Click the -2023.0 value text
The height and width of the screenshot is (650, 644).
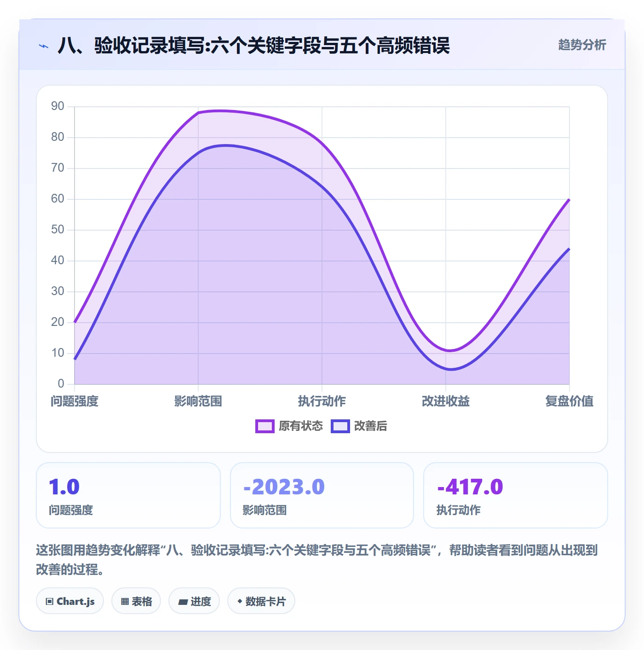pyautogui.click(x=284, y=487)
